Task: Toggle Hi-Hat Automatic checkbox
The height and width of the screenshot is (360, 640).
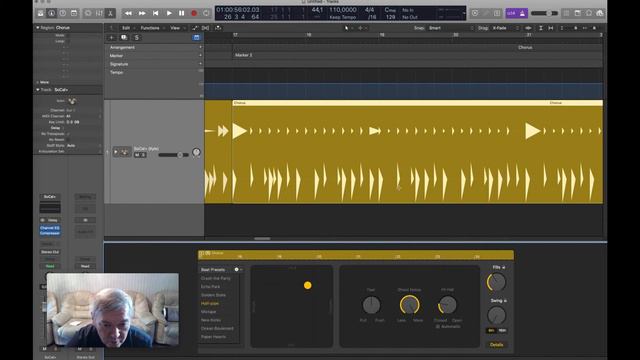Action: [438, 327]
